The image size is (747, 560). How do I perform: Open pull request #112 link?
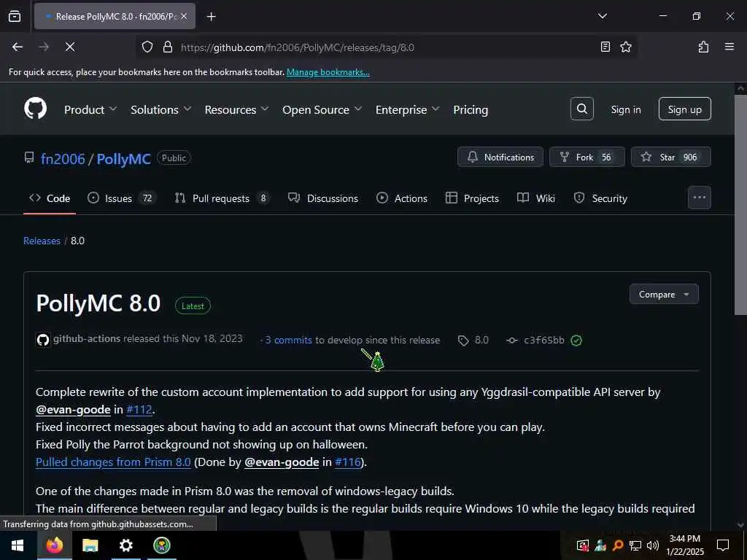(139, 410)
